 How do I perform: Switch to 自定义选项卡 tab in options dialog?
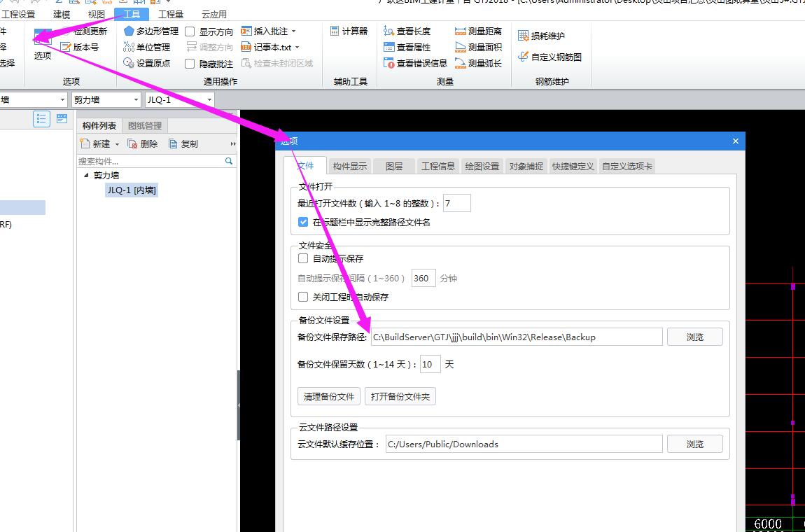coord(627,166)
